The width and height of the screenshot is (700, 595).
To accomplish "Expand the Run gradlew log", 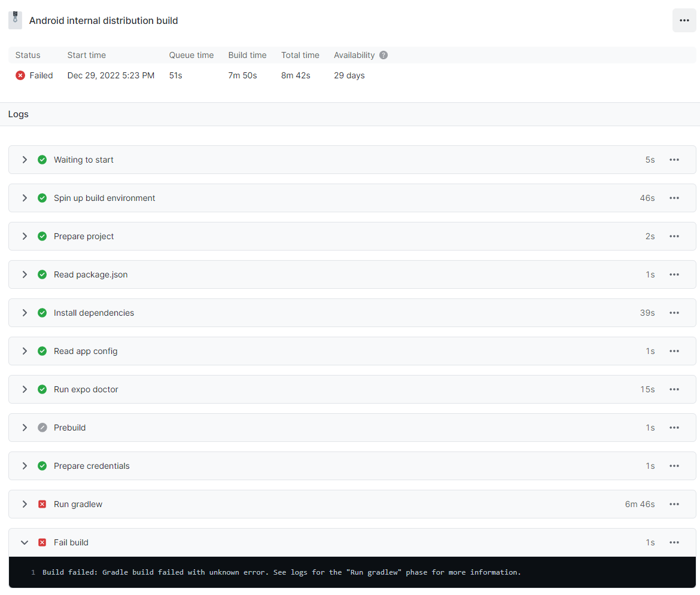I will (25, 504).
